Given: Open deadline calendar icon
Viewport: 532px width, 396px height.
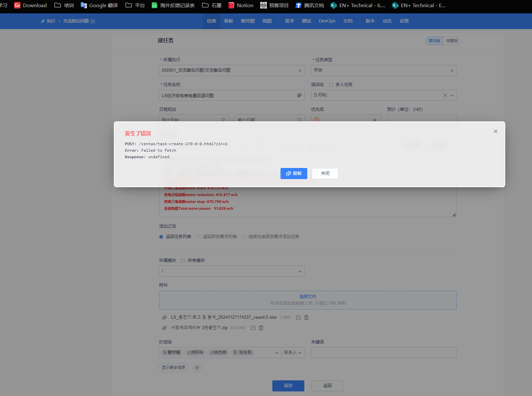Looking at the screenshot, I should pyautogui.click(x=299, y=120).
